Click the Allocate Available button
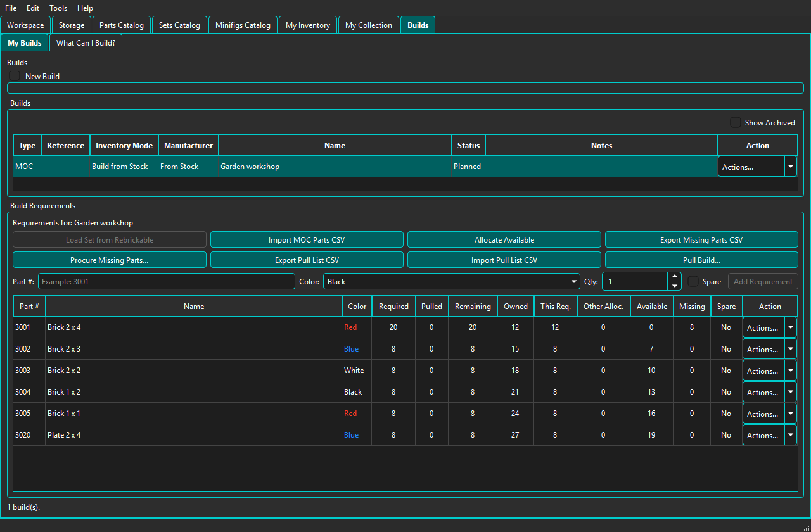 (504, 240)
